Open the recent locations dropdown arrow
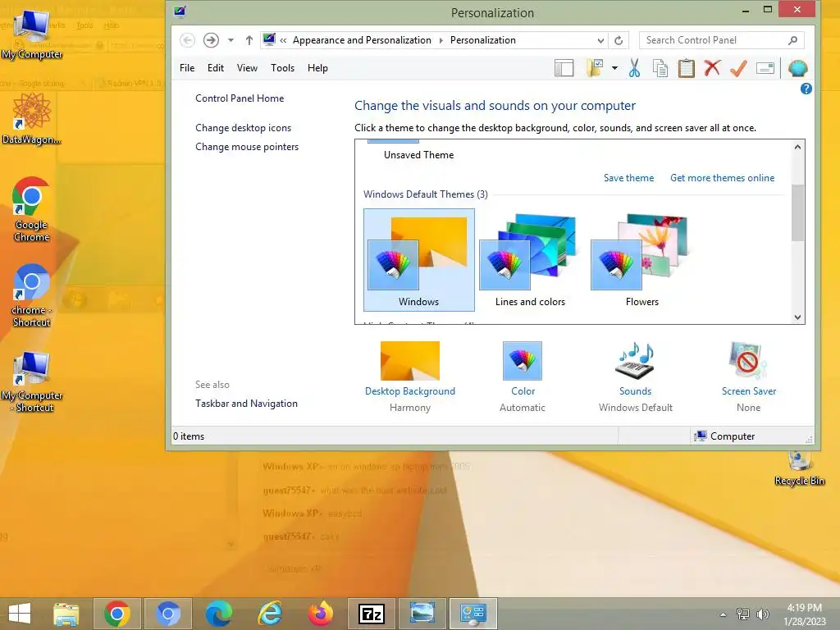The width and height of the screenshot is (840, 630). click(231, 40)
